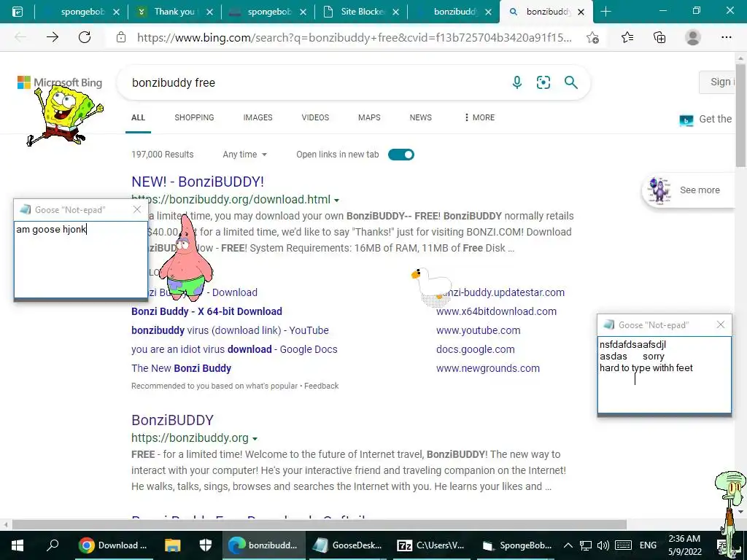This screenshot has width=747, height=560.
Task: Switch to Thank you browser tab
Action: [x=174, y=12]
